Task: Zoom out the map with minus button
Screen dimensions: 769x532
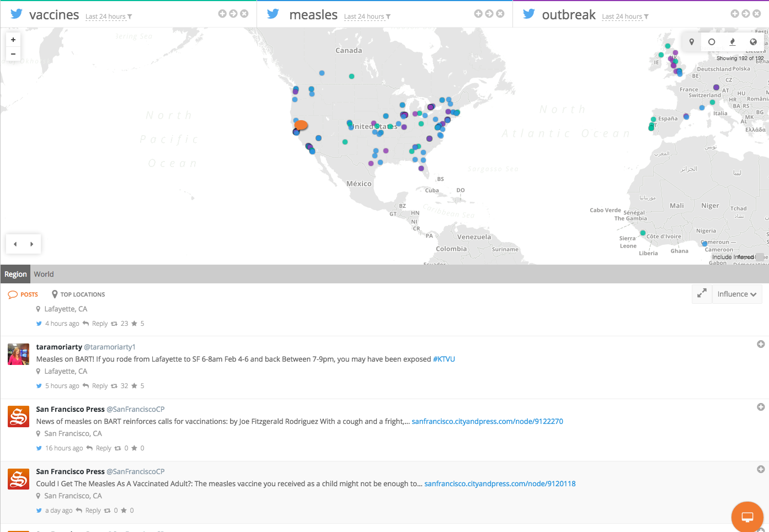Action: [x=13, y=54]
